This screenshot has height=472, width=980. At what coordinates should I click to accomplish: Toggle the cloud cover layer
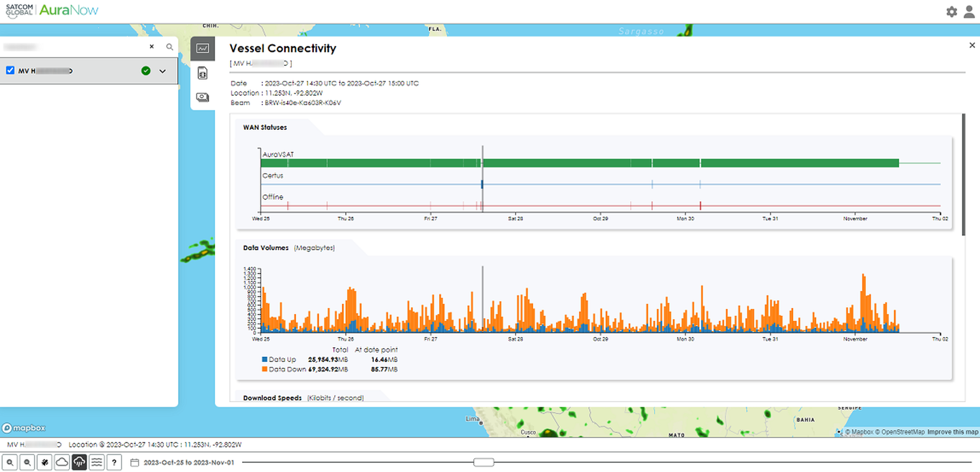pos(62,463)
